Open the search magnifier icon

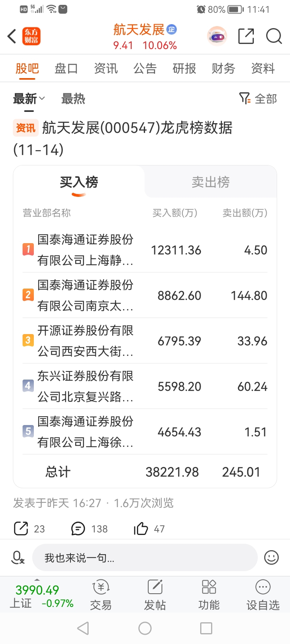click(274, 36)
